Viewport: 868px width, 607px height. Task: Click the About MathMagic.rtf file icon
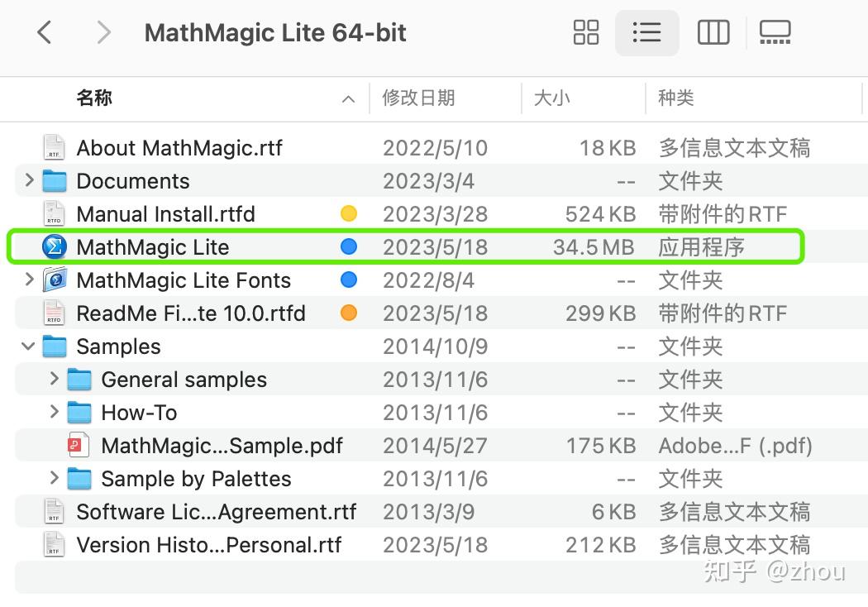[x=54, y=148]
